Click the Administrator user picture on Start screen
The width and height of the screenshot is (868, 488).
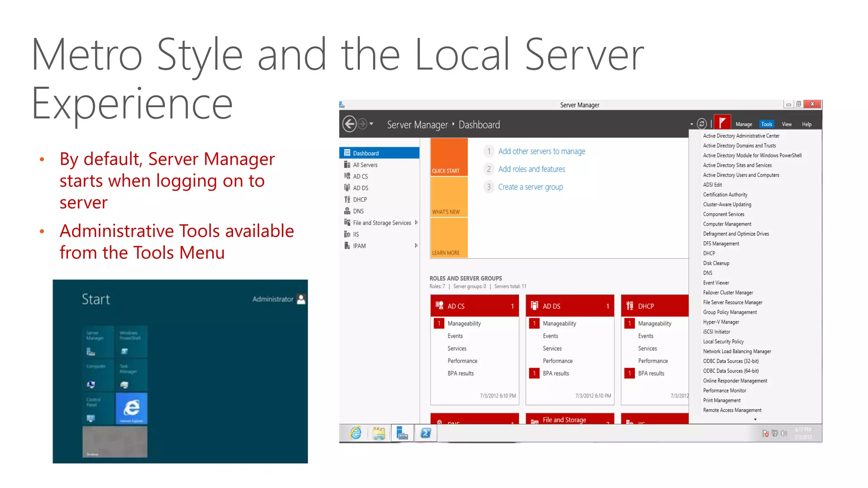301,299
